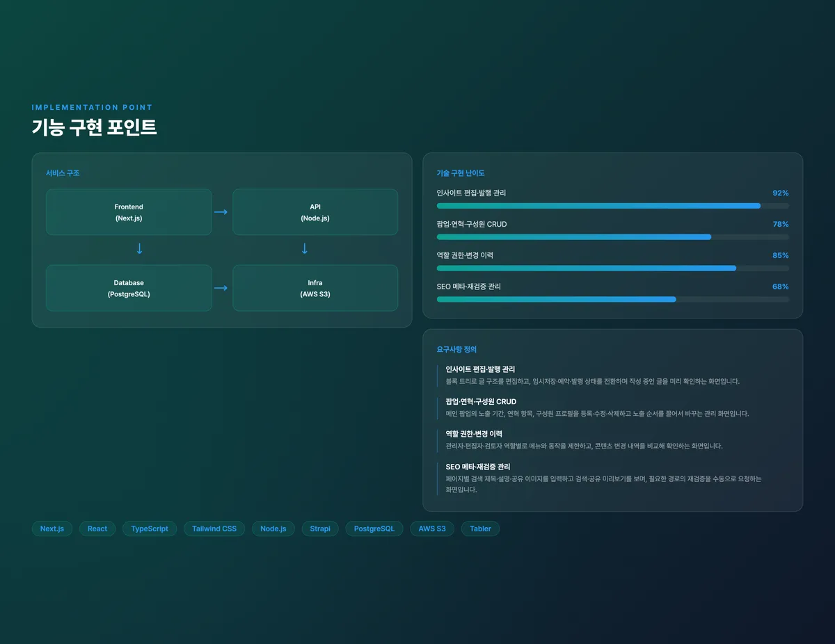This screenshot has width=835, height=644.
Task: Click the Tailwind CSS tech tag
Action: [x=214, y=529]
